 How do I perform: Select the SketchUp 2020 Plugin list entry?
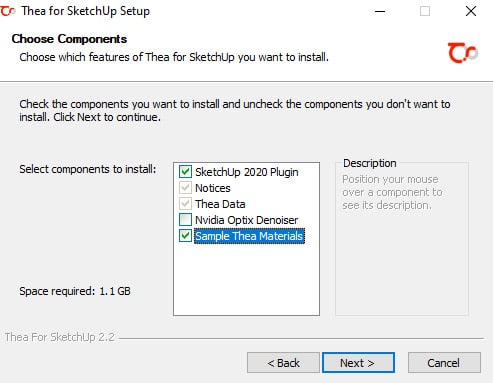tap(247, 172)
